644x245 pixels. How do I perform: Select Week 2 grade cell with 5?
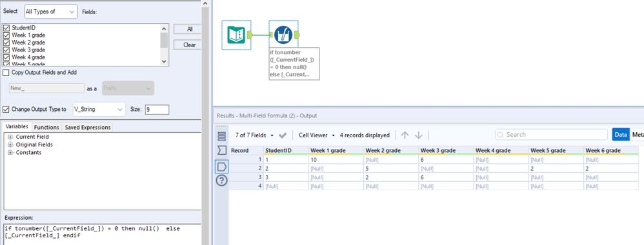click(392, 168)
